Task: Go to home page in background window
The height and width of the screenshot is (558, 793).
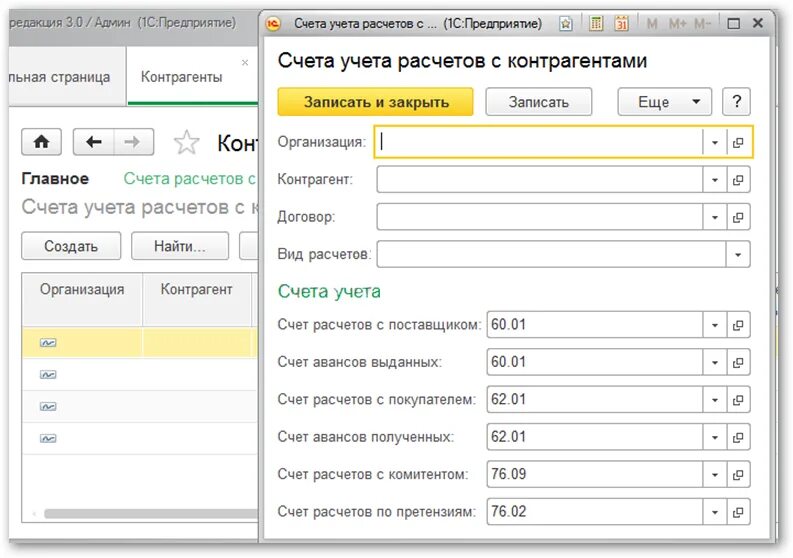Action: click(x=41, y=142)
